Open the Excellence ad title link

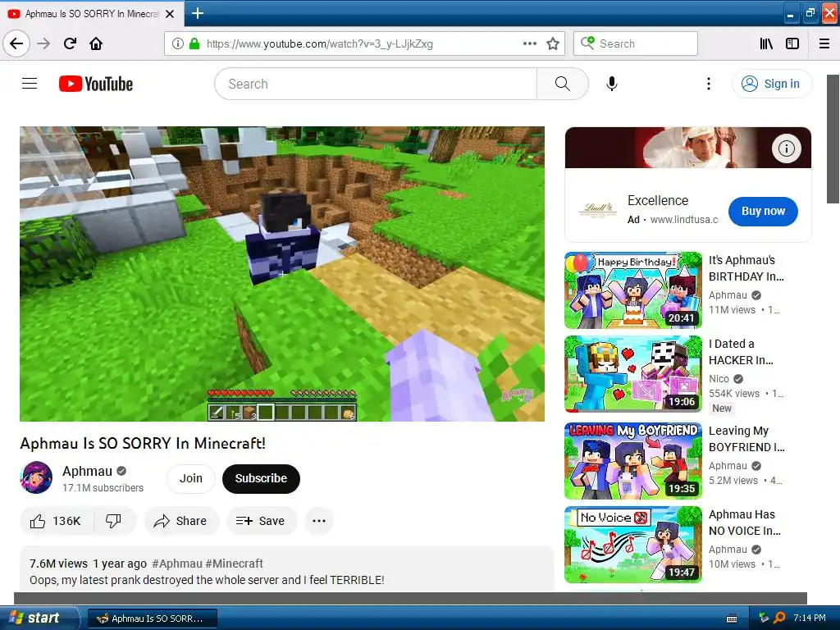tap(658, 200)
